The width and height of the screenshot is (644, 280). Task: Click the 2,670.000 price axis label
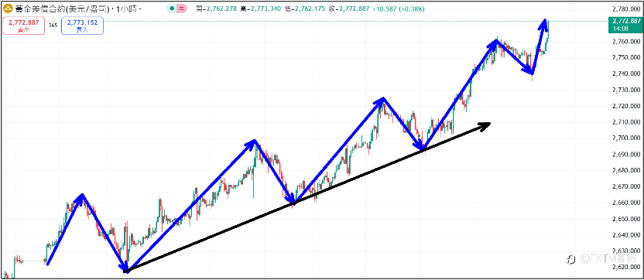coord(625,187)
